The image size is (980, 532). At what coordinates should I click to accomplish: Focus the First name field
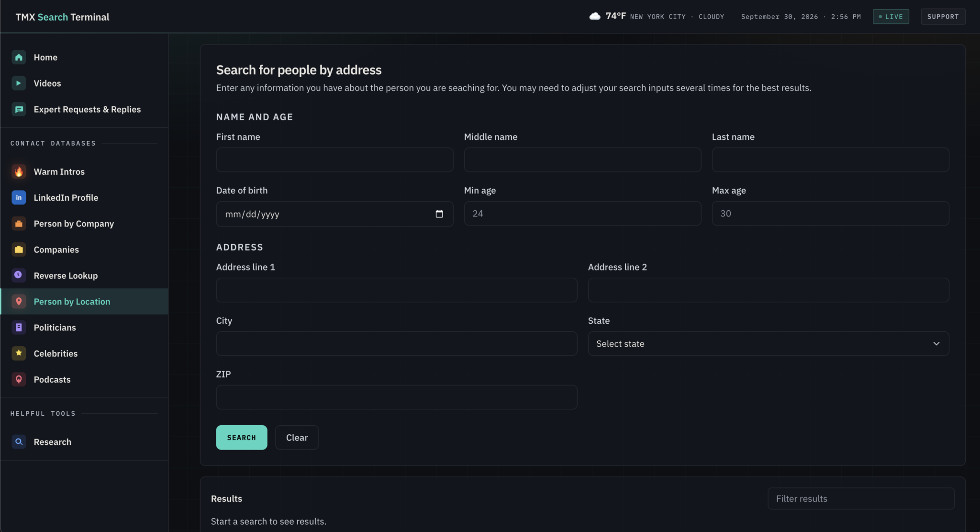(334, 160)
